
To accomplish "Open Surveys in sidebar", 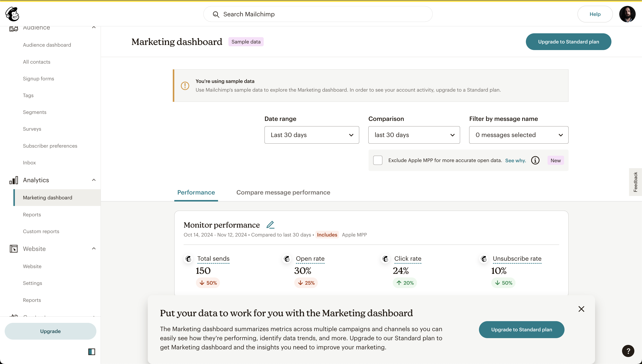I will pos(32,129).
